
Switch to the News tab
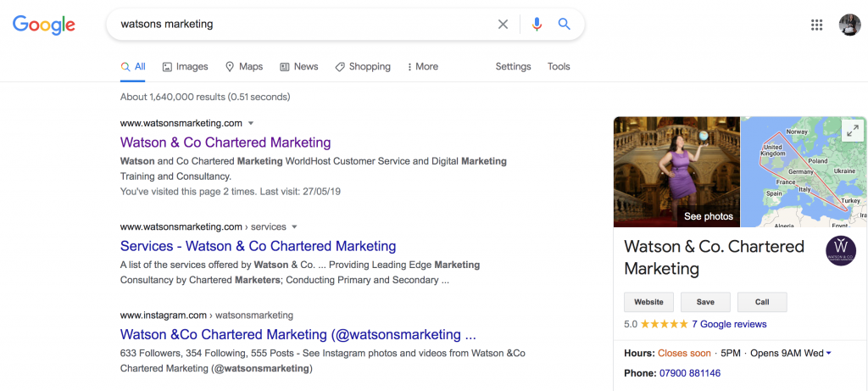click(x=299, y=66)
